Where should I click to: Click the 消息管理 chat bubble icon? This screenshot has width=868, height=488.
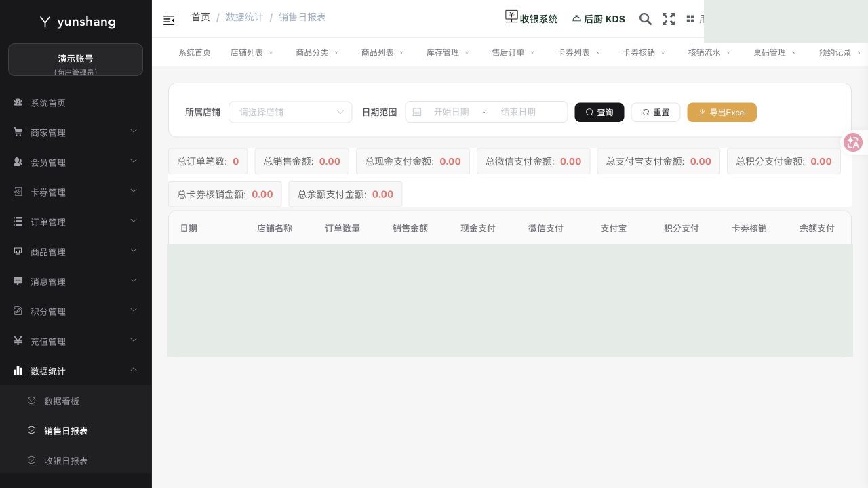click(x=18, y=281)
